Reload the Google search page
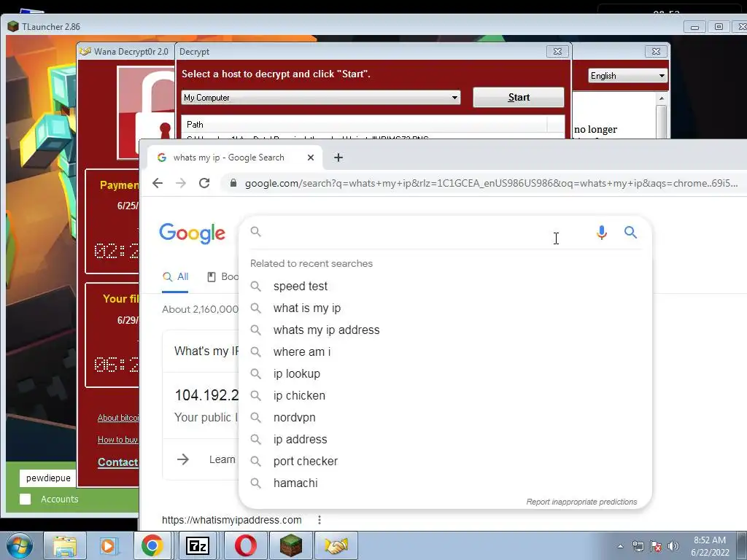Viewport: 747px width, 560px height. 204,183
